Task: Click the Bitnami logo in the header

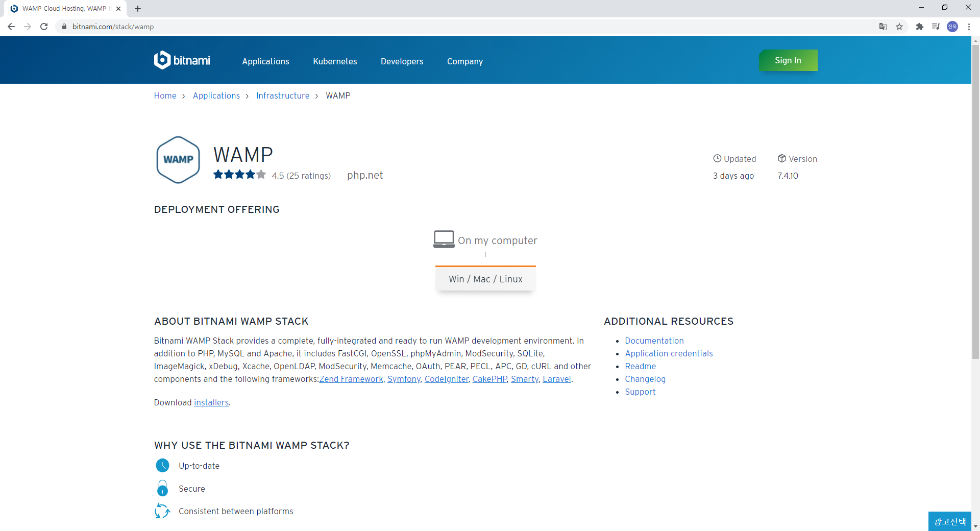Action: click(x=182, y=60)
